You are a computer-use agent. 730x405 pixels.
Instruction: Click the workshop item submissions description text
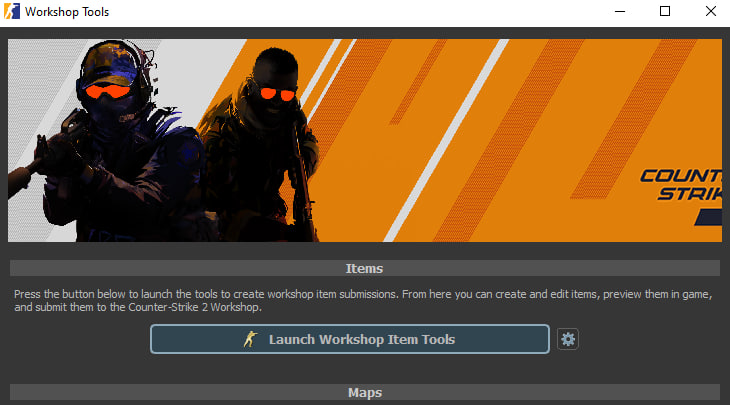point(363,300)
